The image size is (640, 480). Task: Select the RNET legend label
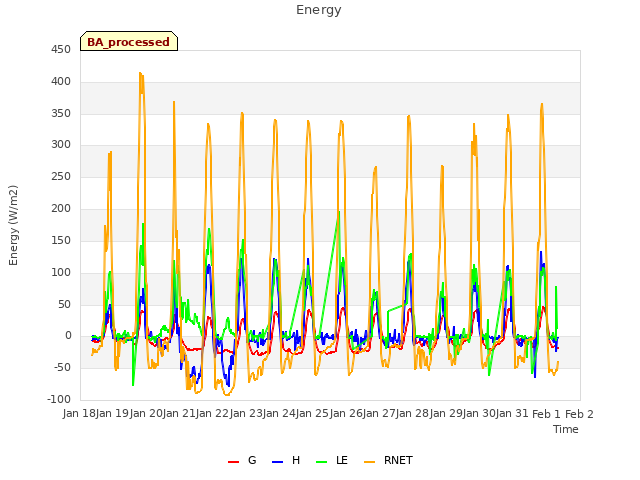point(398,460)
